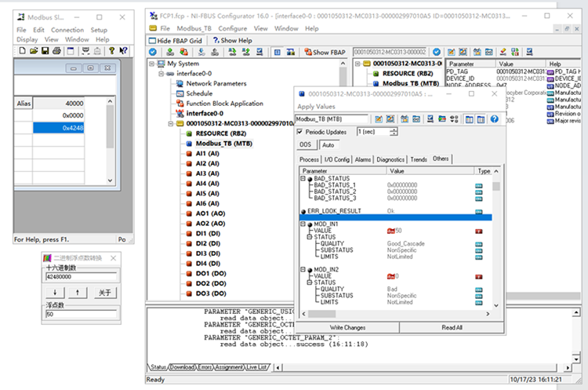The image size is (588, 390).
Task: Switch to the Diagnostics tab
Action: tap(390, 159)
